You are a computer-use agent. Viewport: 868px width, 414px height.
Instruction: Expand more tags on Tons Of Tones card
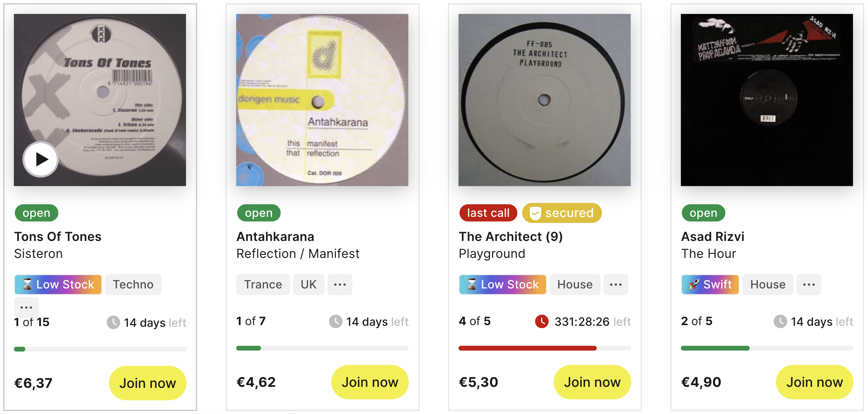click(26, 307)
